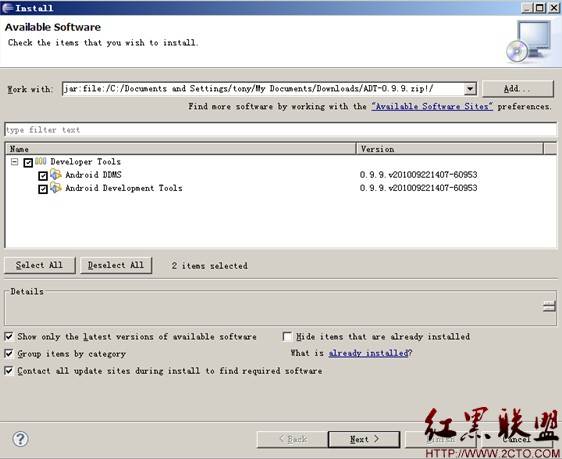Click the Details pane scroll control
This screenshot has width=562, height=459.
pyautogui.click(x=549, y=307)
